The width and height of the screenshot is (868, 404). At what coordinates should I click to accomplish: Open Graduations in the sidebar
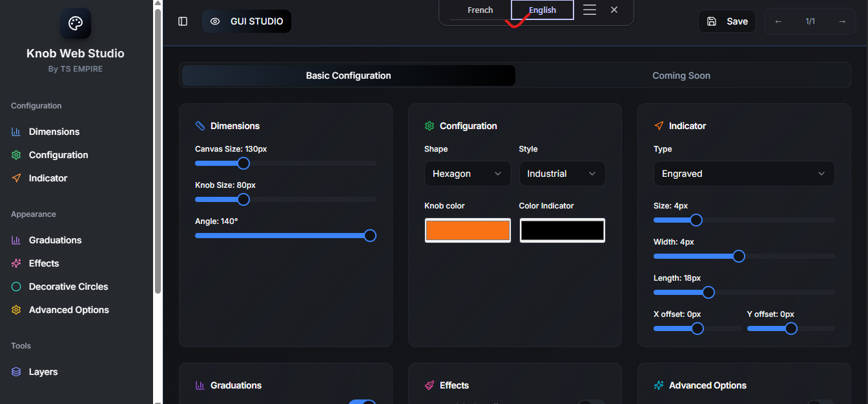click(56, 240)
